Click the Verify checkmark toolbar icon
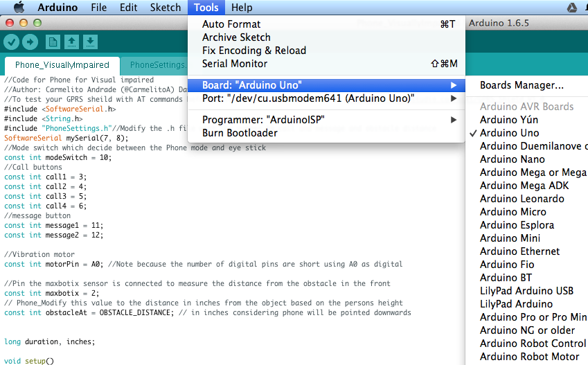Viewport: 588px width, 365px height. (x=12, y=42)
